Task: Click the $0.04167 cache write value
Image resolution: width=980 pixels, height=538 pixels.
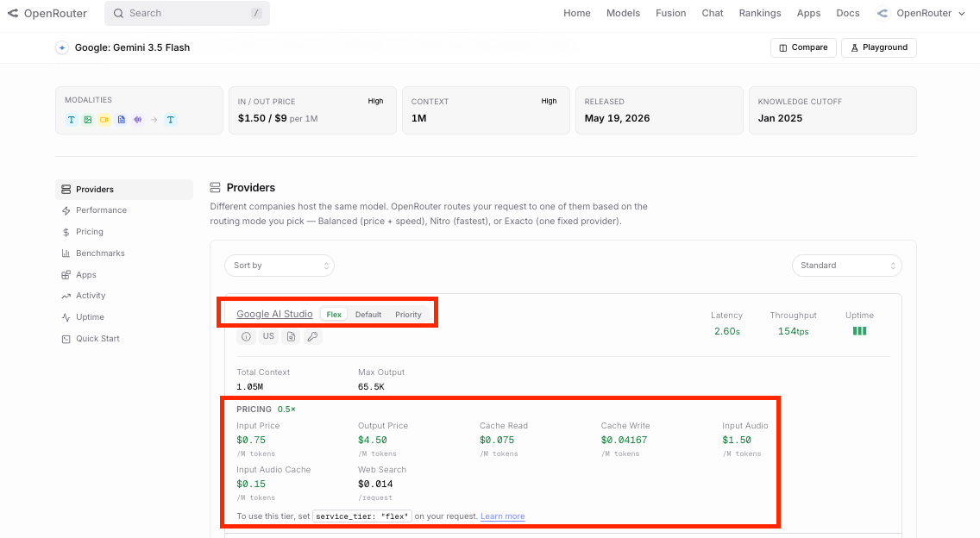Action: [624, 440]
